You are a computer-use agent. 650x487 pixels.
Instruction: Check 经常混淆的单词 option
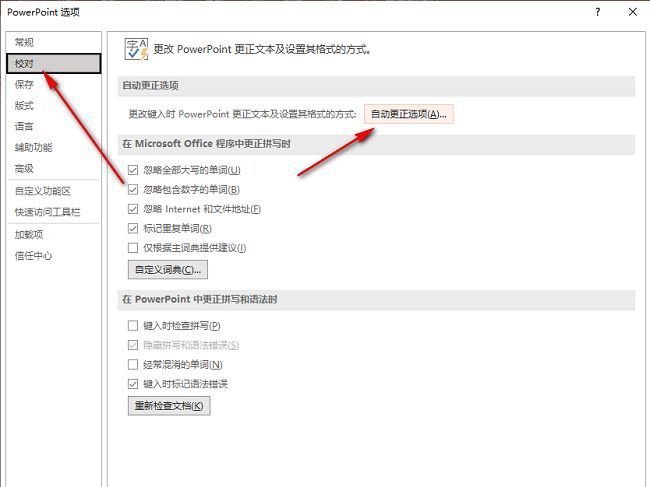(133, 365)
